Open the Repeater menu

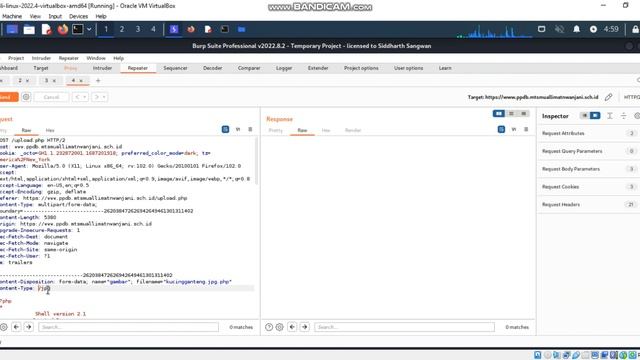coord(69,58)
